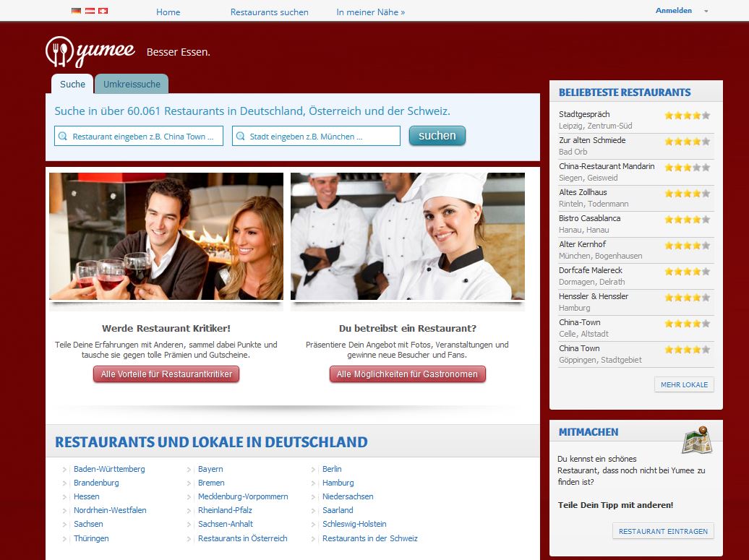Click the star rating for Stadtgespräch

click(x=687, y=115)
